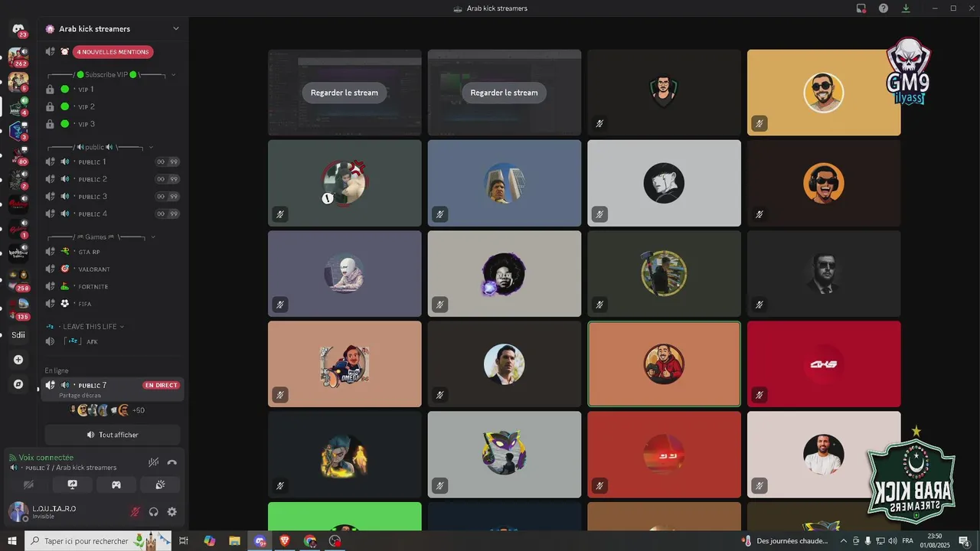980x551 pixels.
Task: Open the server with 80 badge
Action: pos(18,155)
